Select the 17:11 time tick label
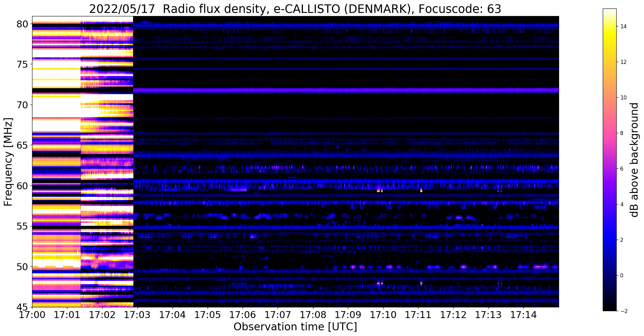This screenshot has height=336, width=644. [x=418, y=315]
